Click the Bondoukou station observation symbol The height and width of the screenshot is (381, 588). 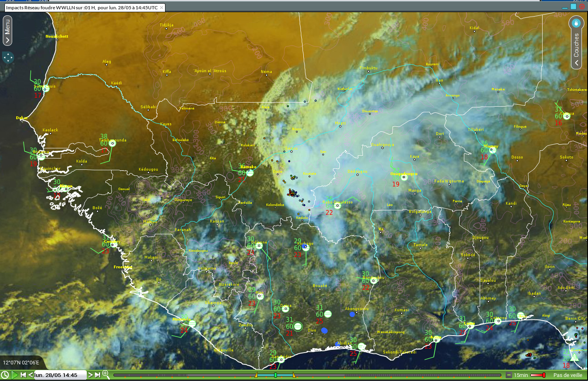pos(374,280)
